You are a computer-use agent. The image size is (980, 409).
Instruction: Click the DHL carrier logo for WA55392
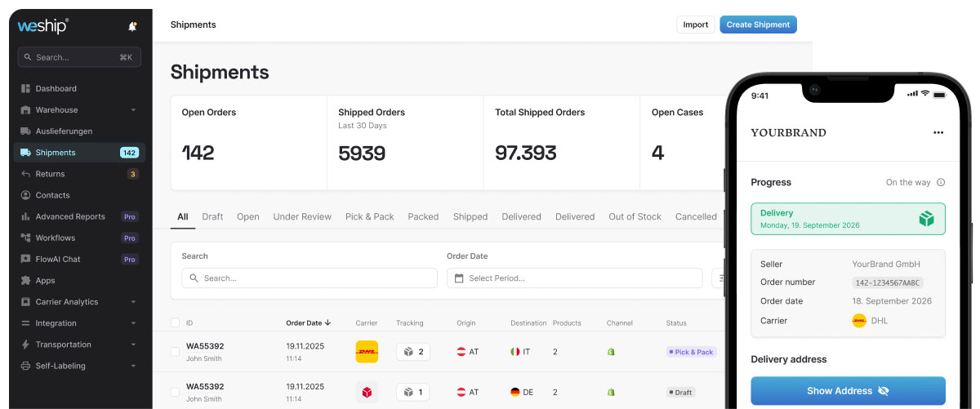(367, 352)
